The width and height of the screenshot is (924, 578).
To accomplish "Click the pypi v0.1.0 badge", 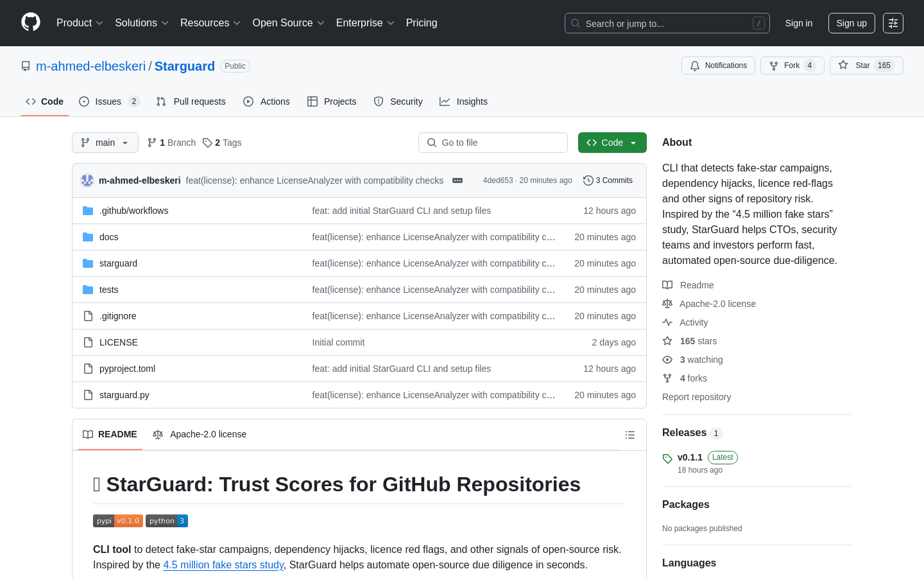I will click(118, 521).
